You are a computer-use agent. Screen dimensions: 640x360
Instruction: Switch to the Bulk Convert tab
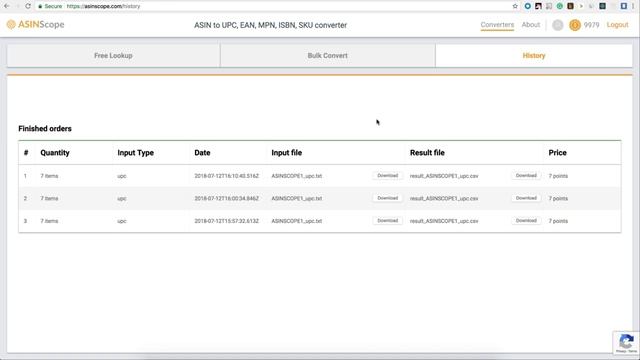coord(327,56)
